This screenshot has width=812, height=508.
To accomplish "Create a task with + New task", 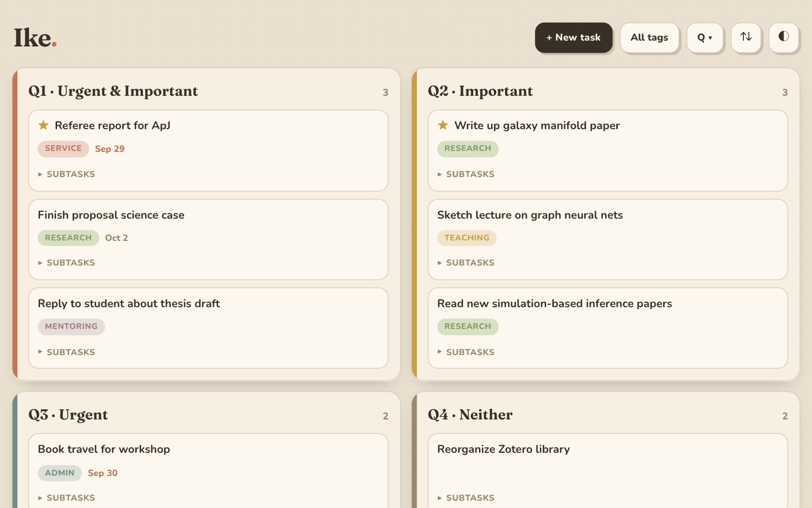I will coord(574,37).
